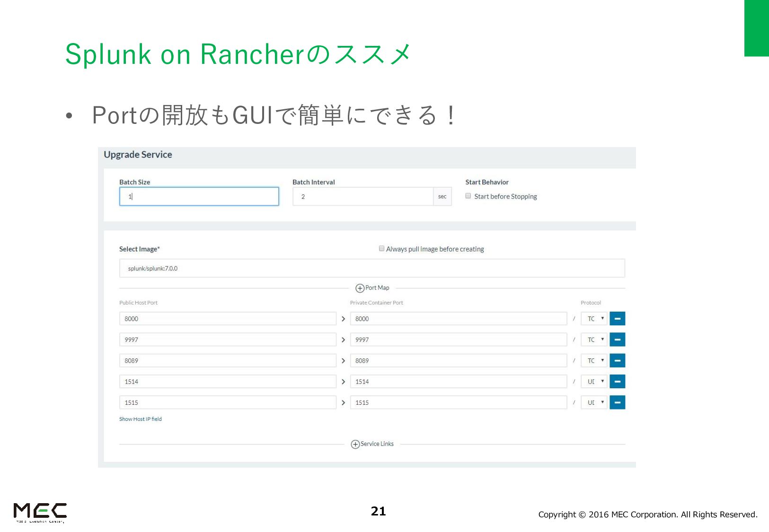Screen dimensions: 769x532
Task: Click the Public Host Port column label
Action: pyautogui.click(x=138, y=303)
